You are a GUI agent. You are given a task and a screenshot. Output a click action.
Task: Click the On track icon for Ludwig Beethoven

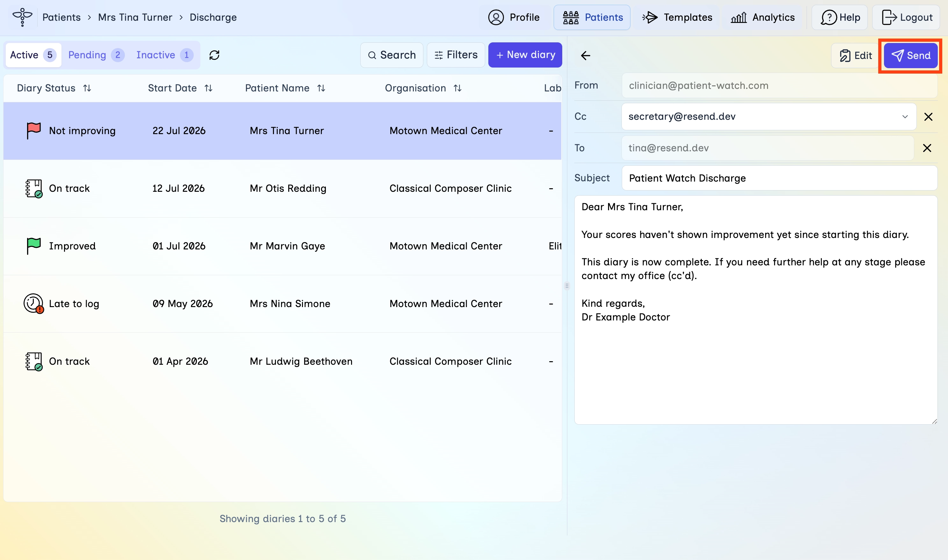click(x=33, y=362)
